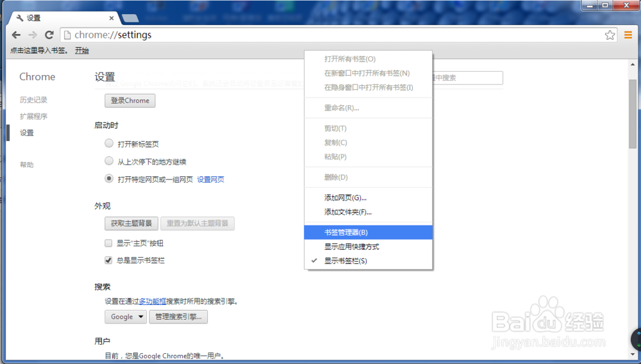Select 打开新标签页 radio option
This screenshot has height=364, width=641.
point(109,143)
